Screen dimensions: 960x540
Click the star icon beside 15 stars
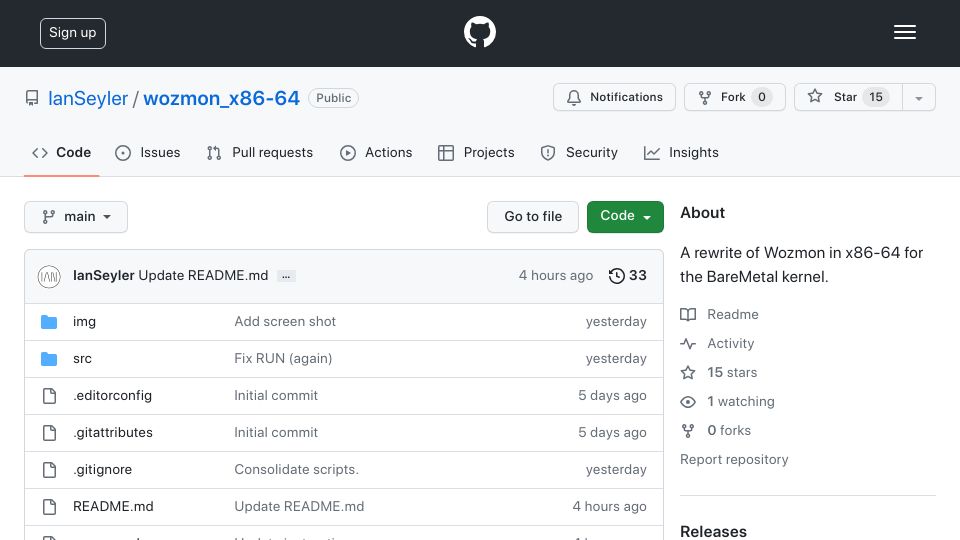pyautogui.click(x=688, y=373)
